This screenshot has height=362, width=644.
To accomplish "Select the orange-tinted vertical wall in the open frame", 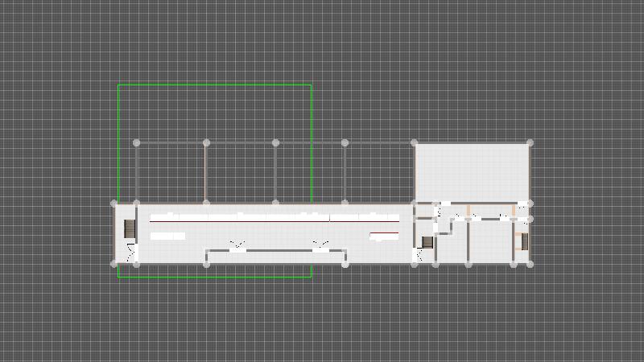I will pos(206,172).
